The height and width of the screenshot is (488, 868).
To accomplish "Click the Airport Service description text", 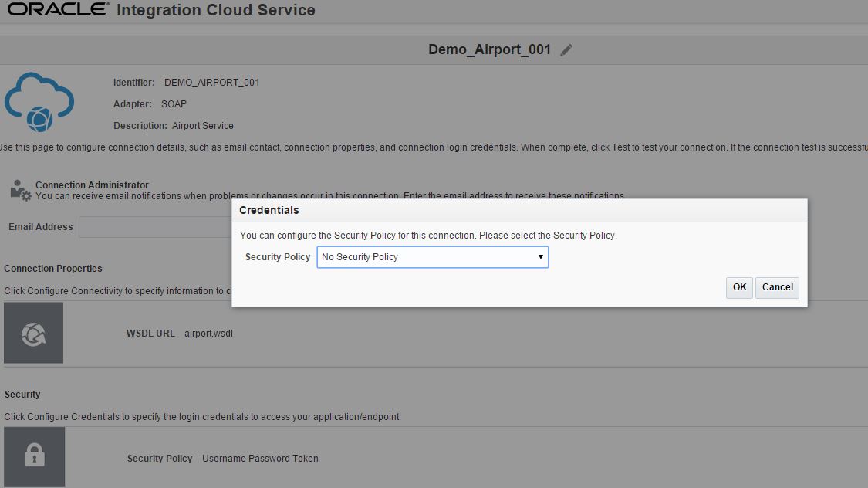I will click(x=203, y=126).
